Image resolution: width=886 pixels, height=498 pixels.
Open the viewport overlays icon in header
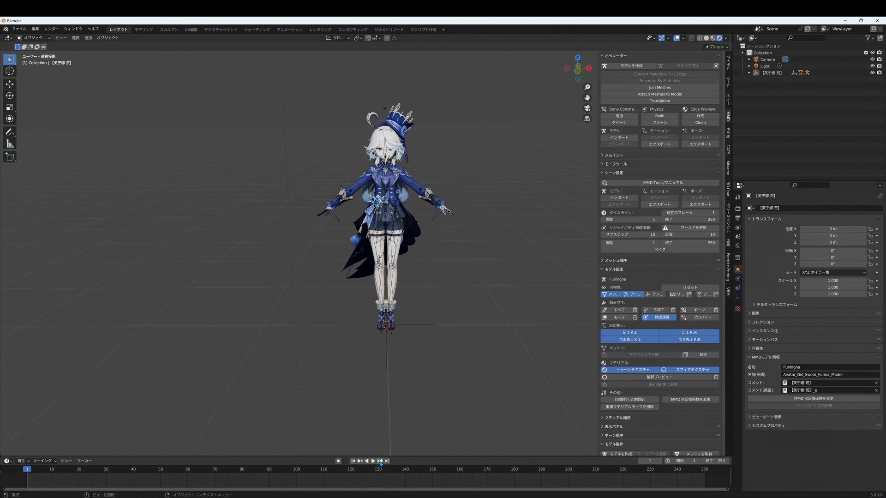coord(677,38)
